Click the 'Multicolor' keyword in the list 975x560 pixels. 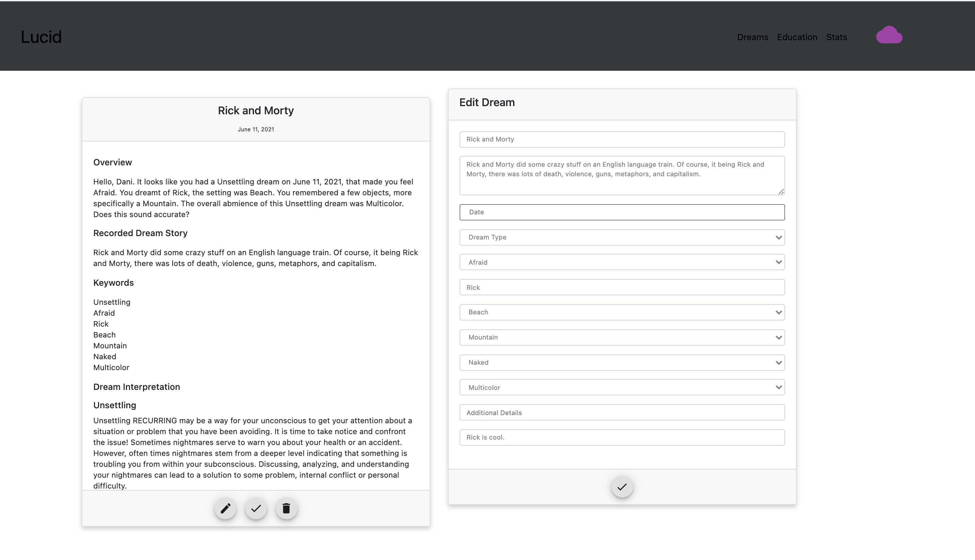tap(111, 367)
